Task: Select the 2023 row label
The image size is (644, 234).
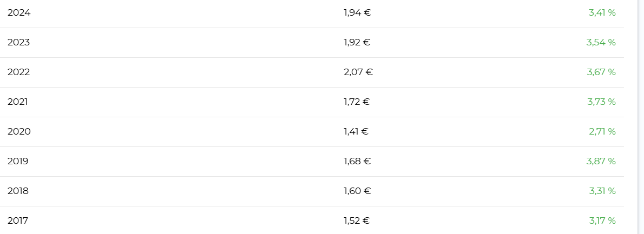Action: pyautogui.click(x=19, y=42)
